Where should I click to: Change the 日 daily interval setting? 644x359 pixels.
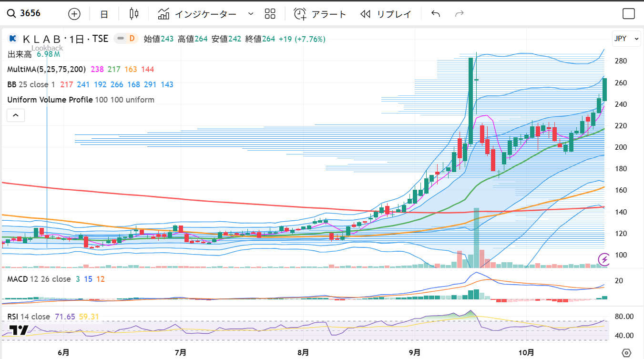click(x=104, y=14)
